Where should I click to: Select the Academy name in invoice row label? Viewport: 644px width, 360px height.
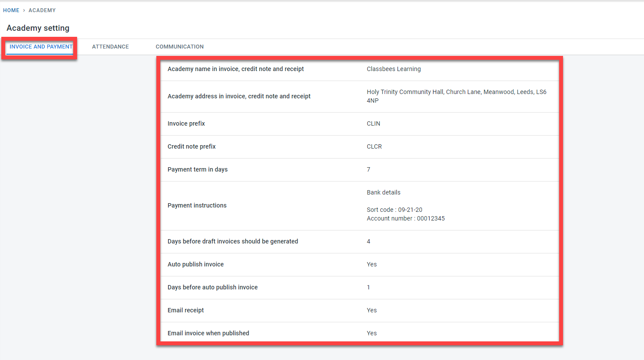tap(236, 69)
